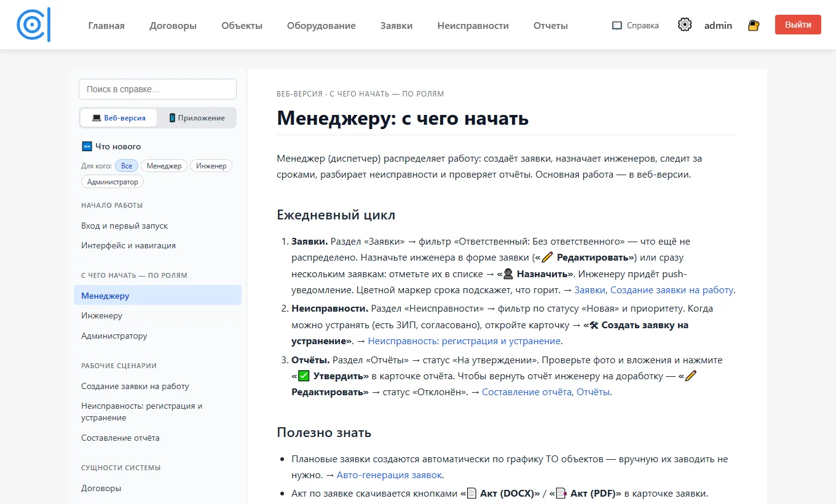
Task: Click the NEW icon next to Что нового
Action: 87,146
